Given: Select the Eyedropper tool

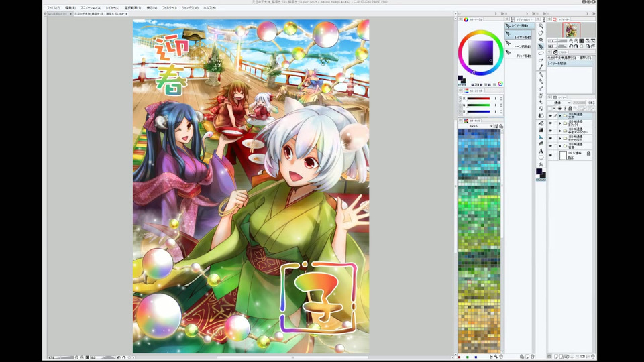Looking at the screenshot, I should tap(541, 67).
